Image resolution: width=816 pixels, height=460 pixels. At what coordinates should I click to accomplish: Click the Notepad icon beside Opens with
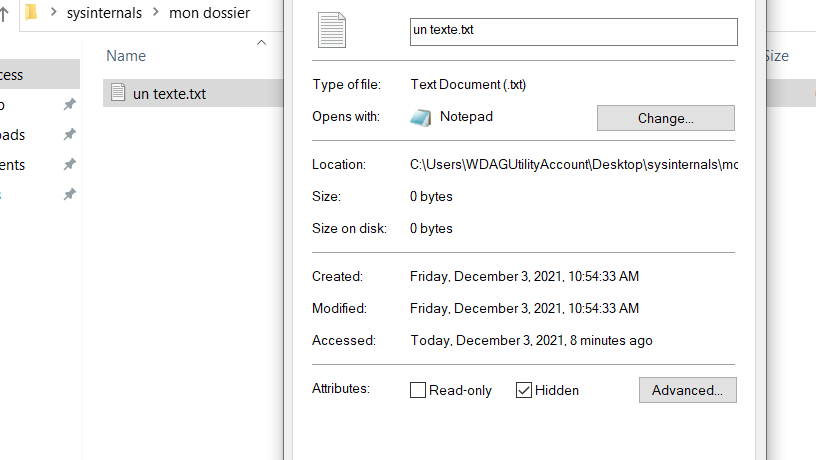click(x=420, y=117)
